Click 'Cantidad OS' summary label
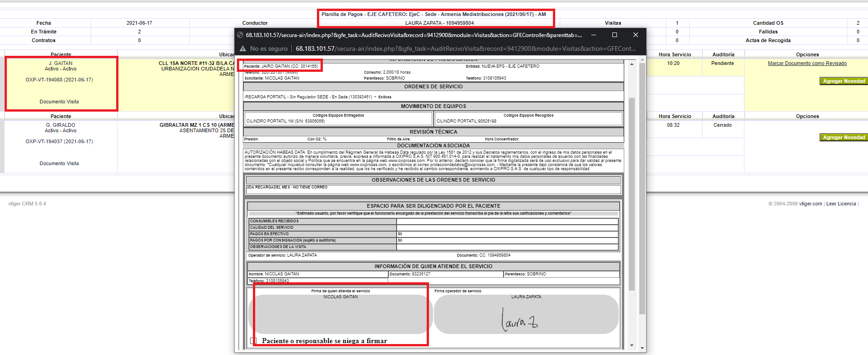Viewport: 868px width, 355px height. coord(768,23)
